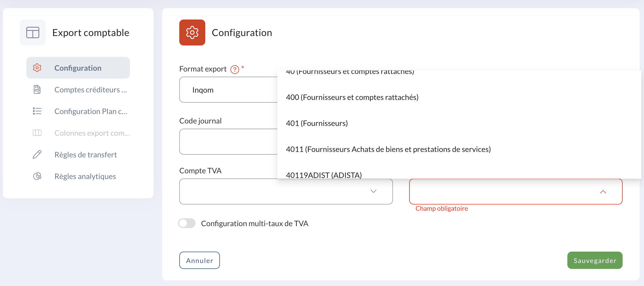The height and width of the screenshot is (286, 644).
Task: Click the columns icon beside Colonnes export
Action: (37, 133)
